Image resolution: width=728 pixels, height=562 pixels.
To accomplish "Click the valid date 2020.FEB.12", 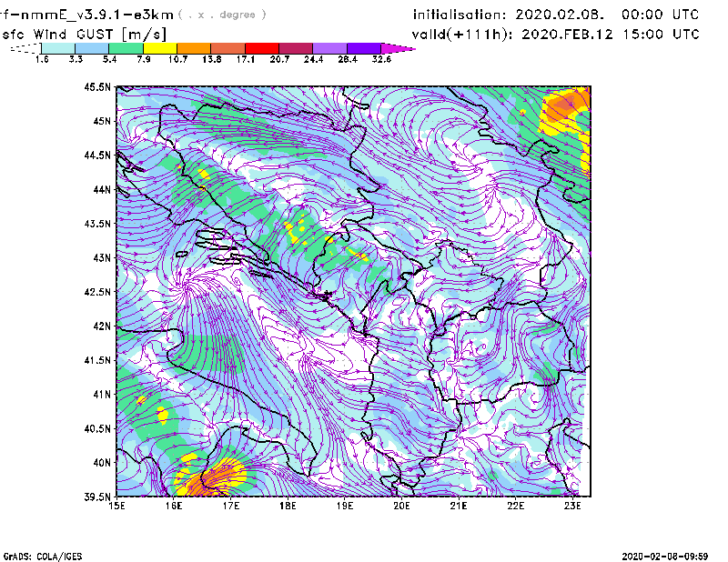I will tap(567, 35).
